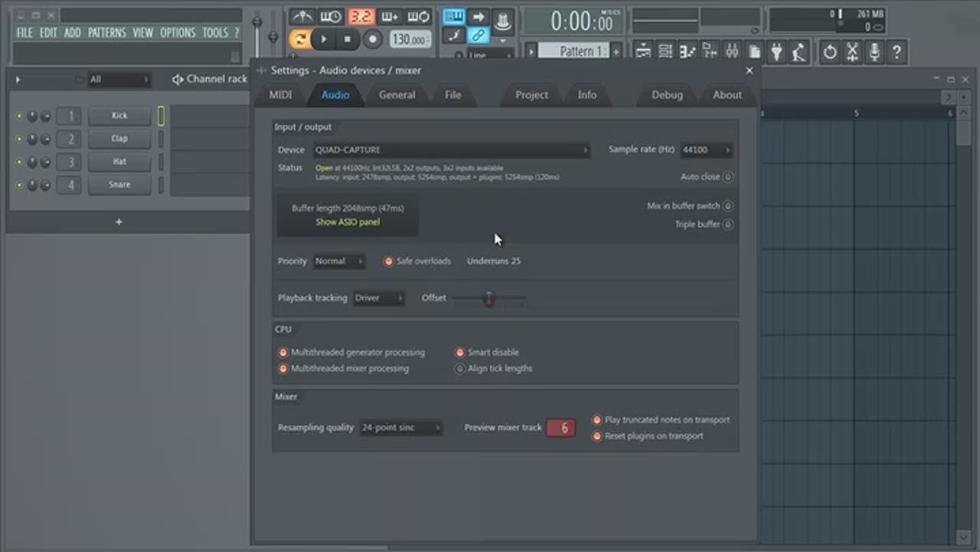The height and width of the screenshot is (552, 980).
Task: Toggle typing keyboard to piano icon
Action: click(x=454, y=17)
